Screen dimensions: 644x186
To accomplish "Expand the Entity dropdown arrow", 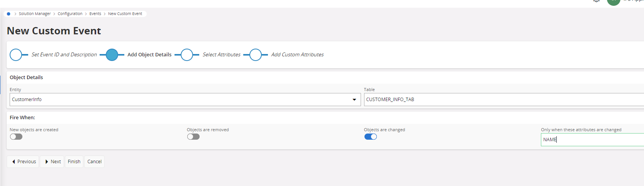I will [354, 100].
